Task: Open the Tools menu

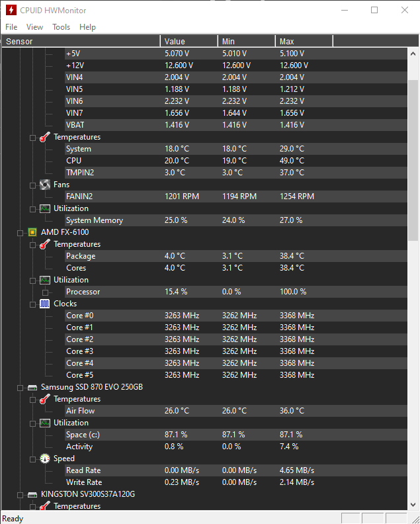Action: (x=61, y=27)
